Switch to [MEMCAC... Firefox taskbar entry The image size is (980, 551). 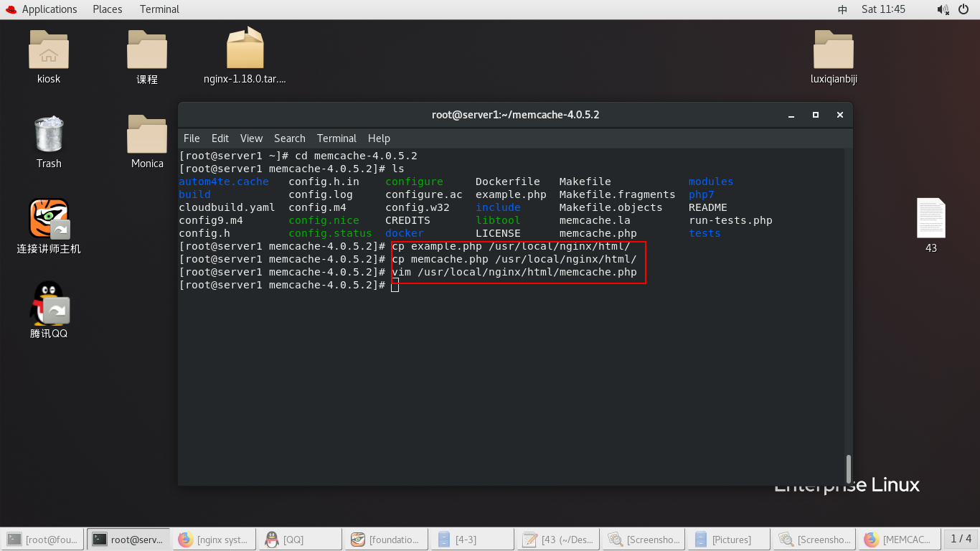click(900, 539)
